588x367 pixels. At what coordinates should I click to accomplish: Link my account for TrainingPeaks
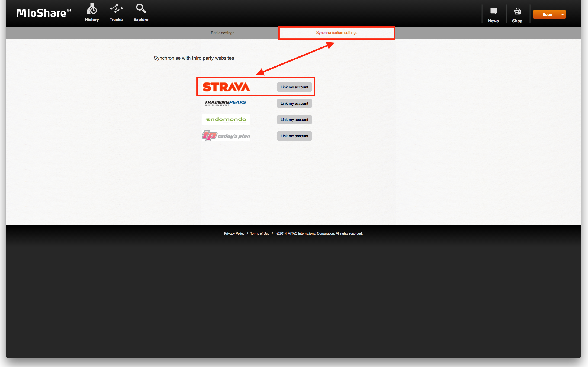tap(294, 103)
